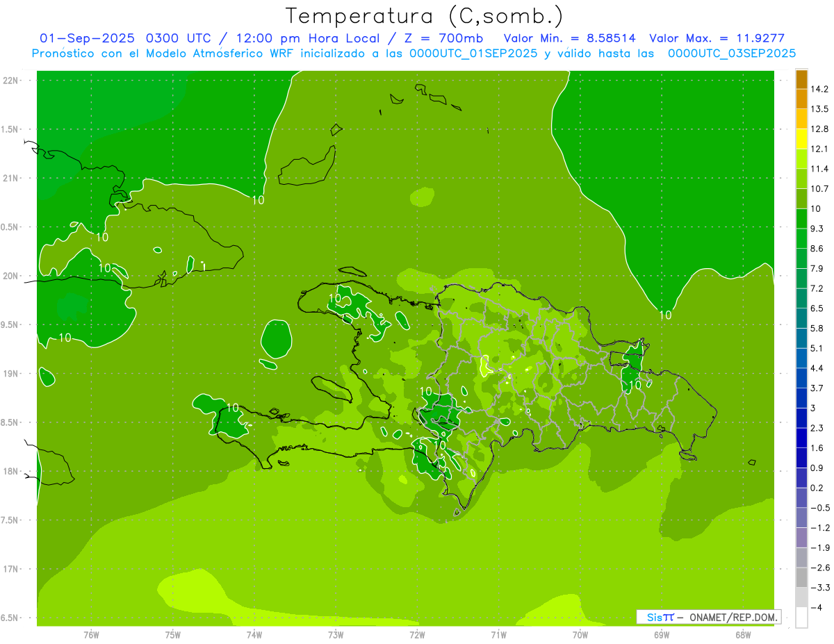Click the "73W" longitude axis label
Image resolution: width=834 pixels, height=644 pixels.
click(x=336, y=634)
